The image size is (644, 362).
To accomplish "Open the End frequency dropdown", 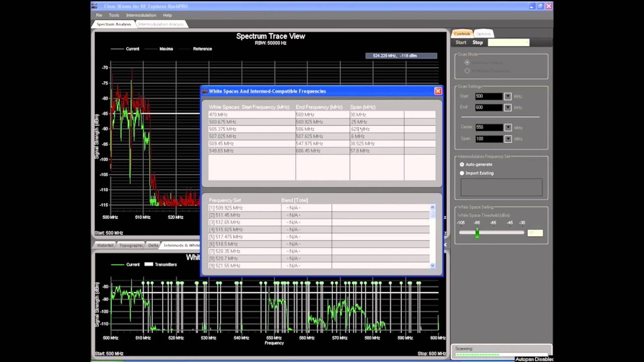I will point(508,107).
